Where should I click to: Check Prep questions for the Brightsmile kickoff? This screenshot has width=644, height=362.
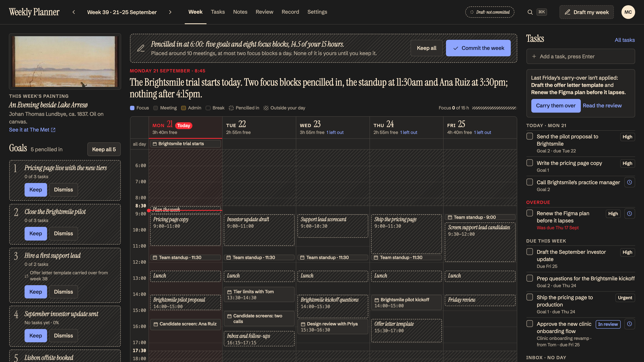(529, 278)
